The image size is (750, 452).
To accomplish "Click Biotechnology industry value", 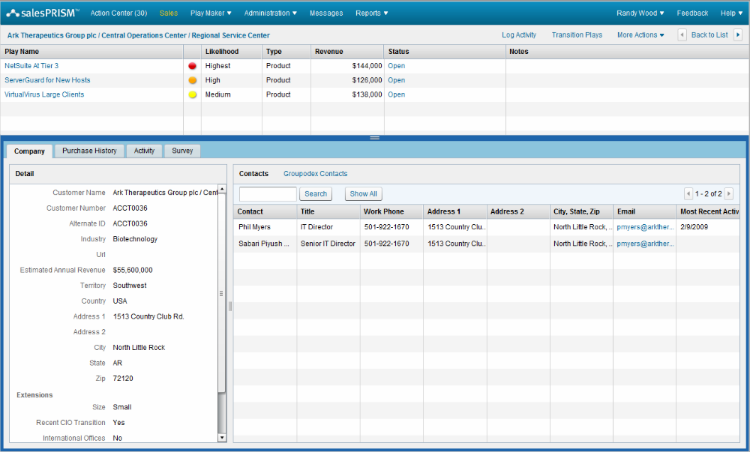I will (135, 239).
